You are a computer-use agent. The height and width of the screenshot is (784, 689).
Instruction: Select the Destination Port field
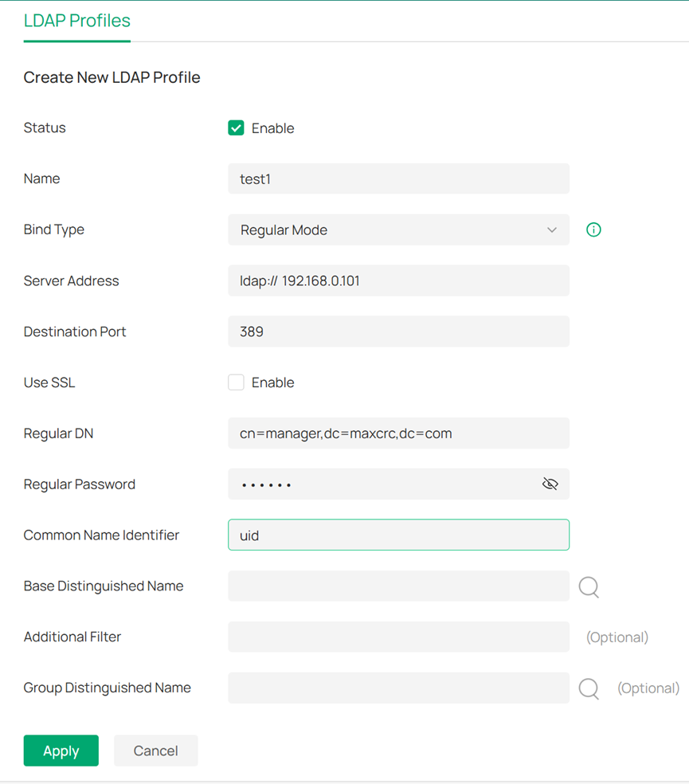pyautogui.click(x=398, y=331)
